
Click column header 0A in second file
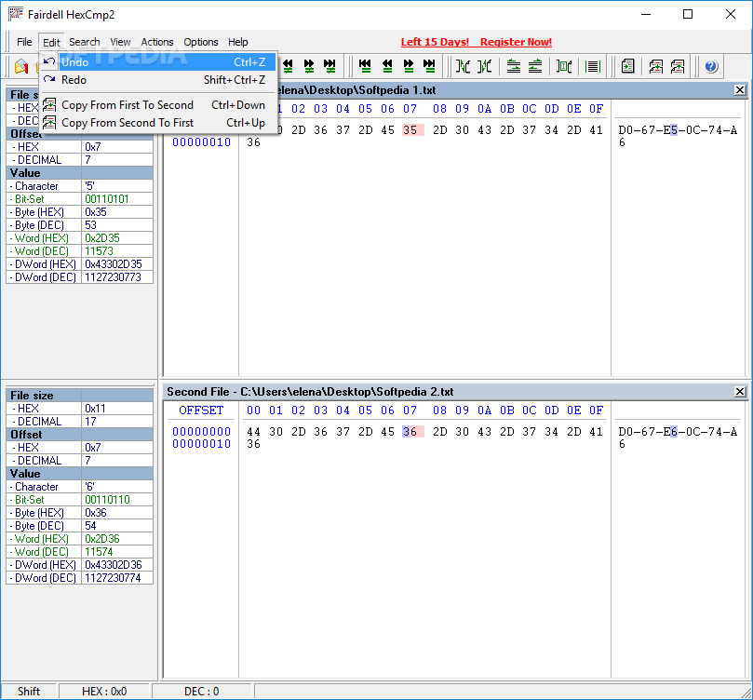[485, 410]
